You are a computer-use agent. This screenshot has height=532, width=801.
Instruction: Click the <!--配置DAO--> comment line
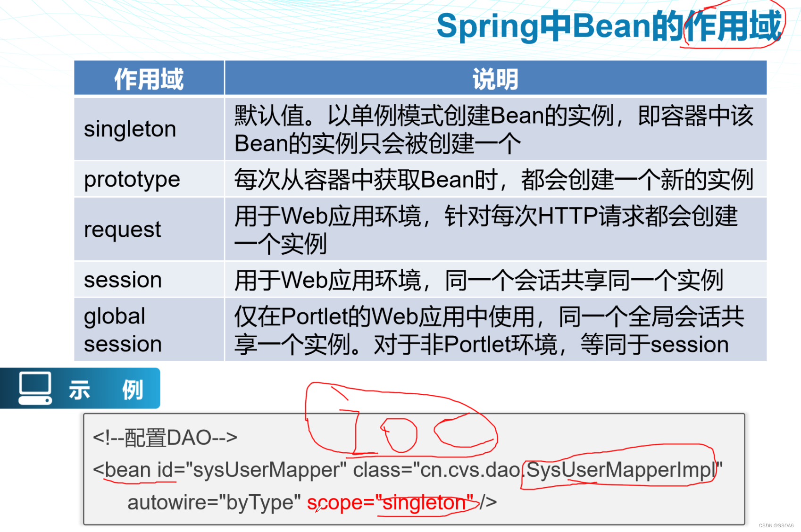pyautogui.click(x=165, y=438)
